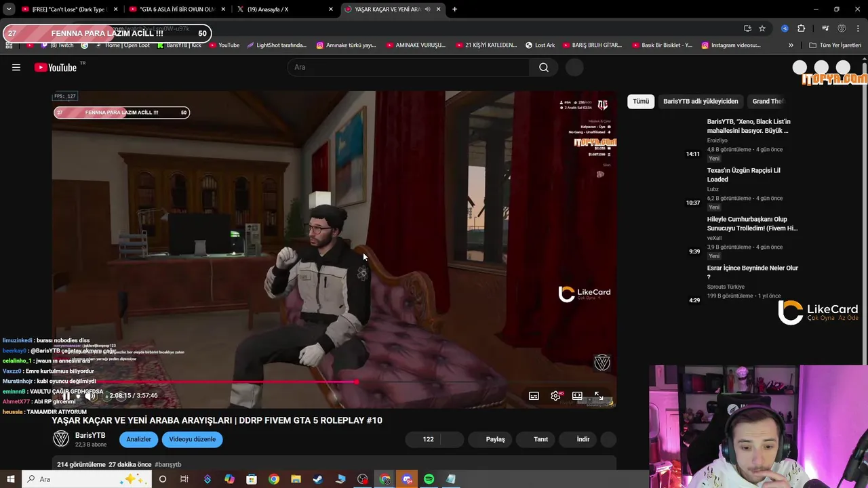Screen dimensions: 868x488
Task: Select the 'Tümü' filter chip
Action: click(641, 101)
